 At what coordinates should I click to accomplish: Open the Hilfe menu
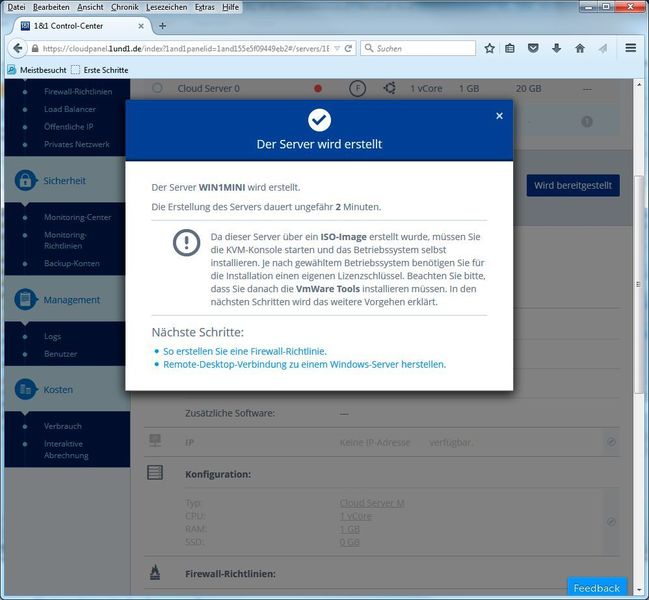[230, 7]
